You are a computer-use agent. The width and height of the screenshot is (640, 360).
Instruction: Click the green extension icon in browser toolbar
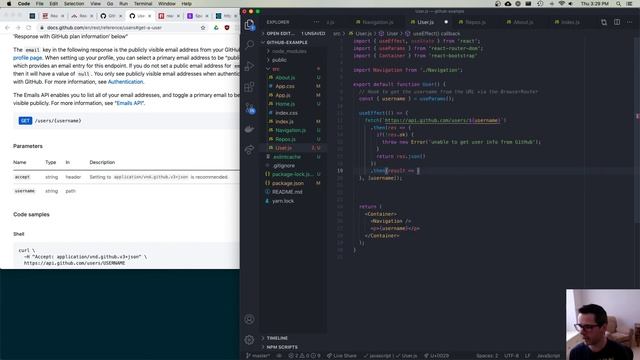216,28
